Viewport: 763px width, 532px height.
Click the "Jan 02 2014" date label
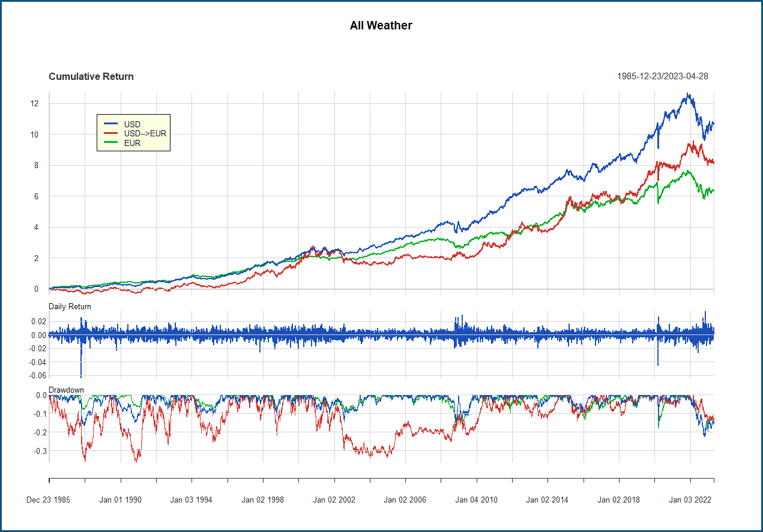click(x=547, y=500)
